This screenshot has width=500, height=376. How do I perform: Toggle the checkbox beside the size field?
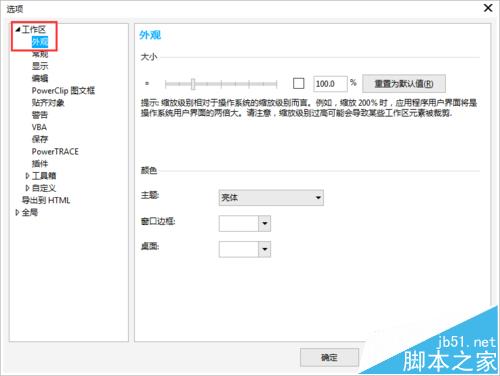coord(298,83)
